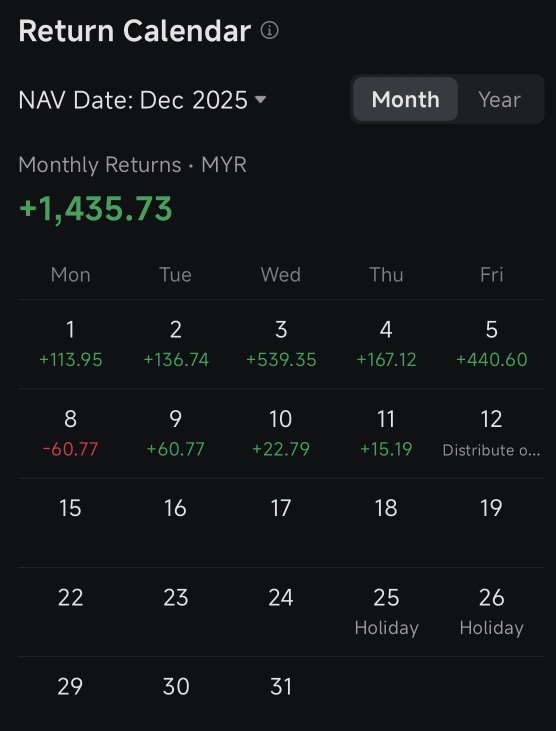Open day 12 Distribute entry
Viewport: 556px width, 731px height.
(492, 434)
